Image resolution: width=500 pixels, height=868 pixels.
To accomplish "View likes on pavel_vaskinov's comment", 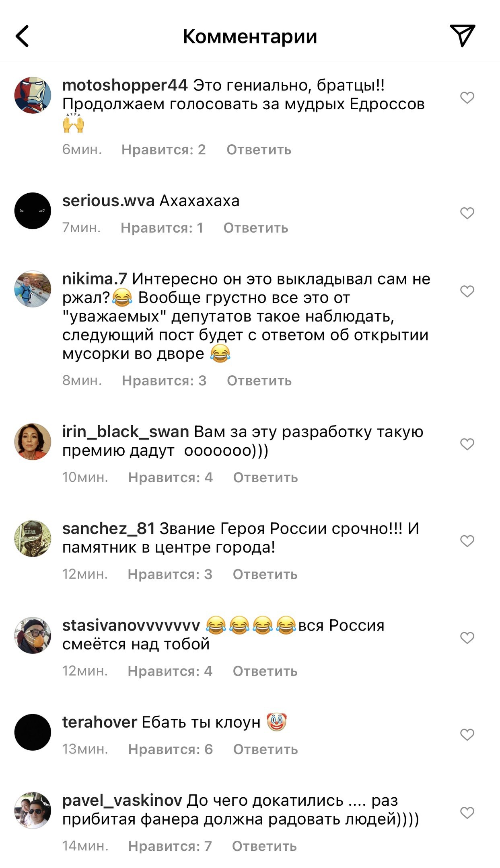I will point(170,846).
